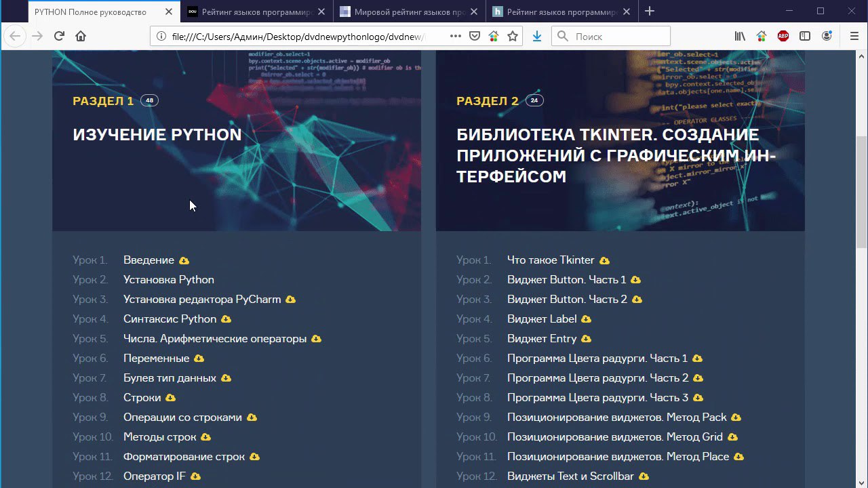868x488 pixels.
Task: Click the cloud icon beside Метод Grid lesson
Action: tap(732, 437)
